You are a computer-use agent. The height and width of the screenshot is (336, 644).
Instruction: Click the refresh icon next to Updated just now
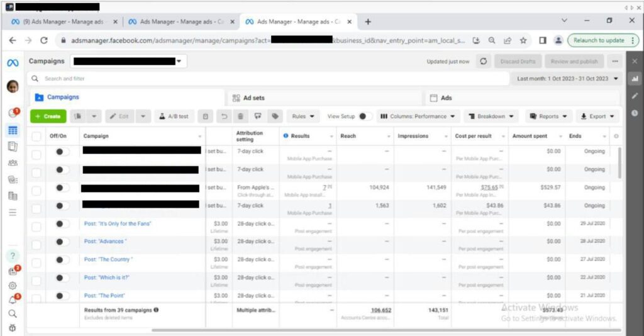(484, 61)
